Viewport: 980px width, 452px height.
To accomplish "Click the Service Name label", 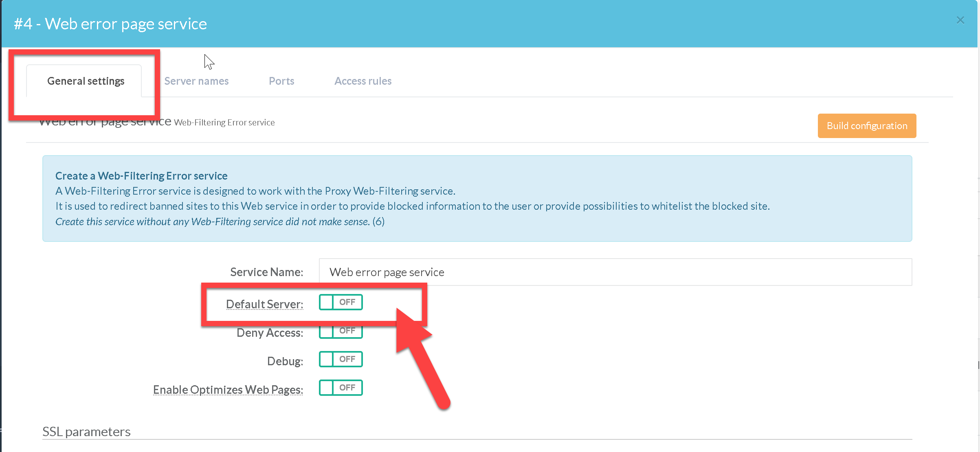I will point(266,272).
